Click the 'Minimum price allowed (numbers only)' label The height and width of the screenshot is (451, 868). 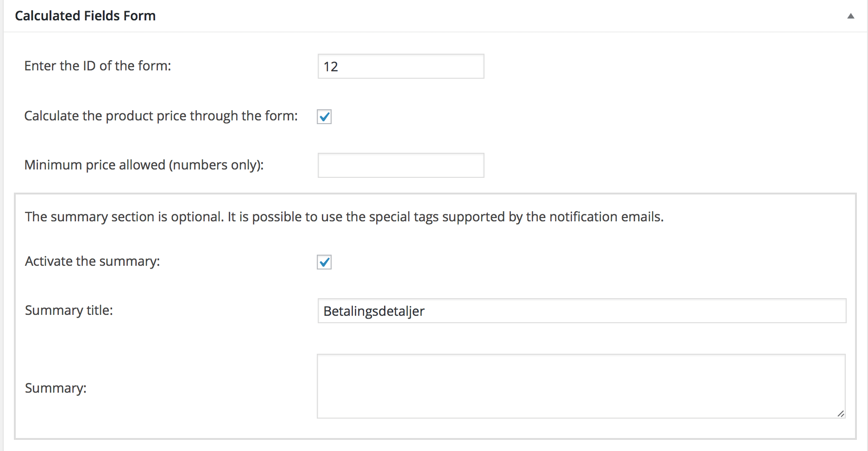tap(144, 165)
